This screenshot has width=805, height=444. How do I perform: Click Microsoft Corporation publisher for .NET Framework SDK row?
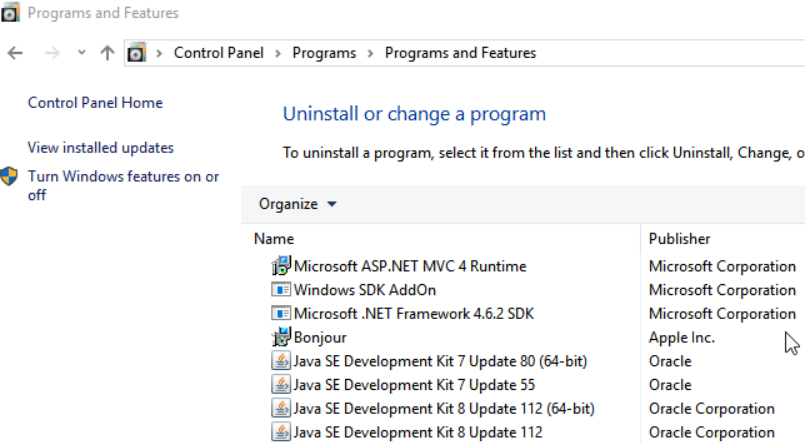tap(722, 314)
